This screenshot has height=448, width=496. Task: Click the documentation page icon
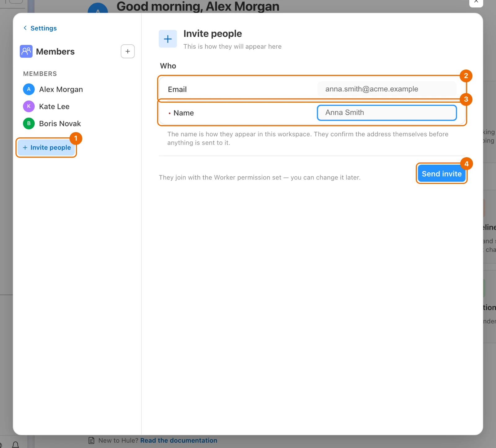(91, 440)
